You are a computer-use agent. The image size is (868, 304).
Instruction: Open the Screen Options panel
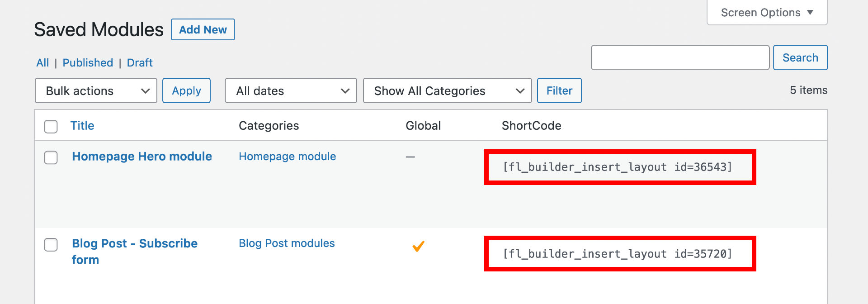[766, 12]
